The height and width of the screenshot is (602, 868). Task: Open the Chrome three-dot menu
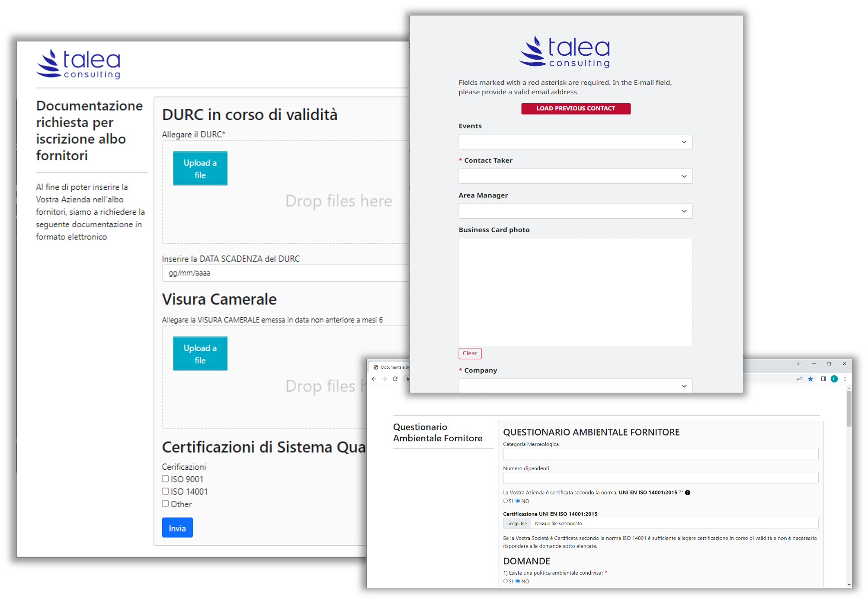(846, 379)
